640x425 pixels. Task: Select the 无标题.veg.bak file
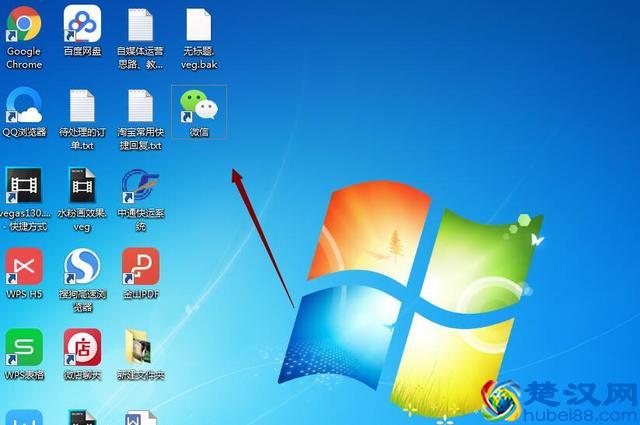(x=199, y=25)
